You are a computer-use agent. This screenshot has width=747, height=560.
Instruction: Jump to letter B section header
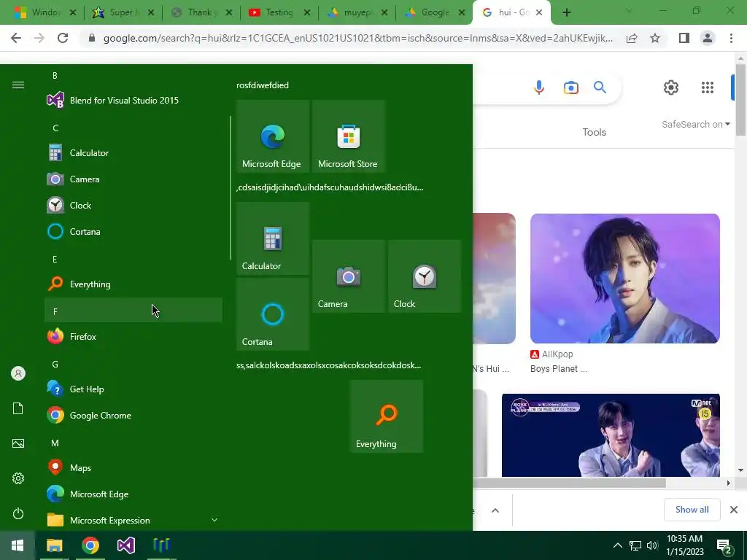click(133, 76)
